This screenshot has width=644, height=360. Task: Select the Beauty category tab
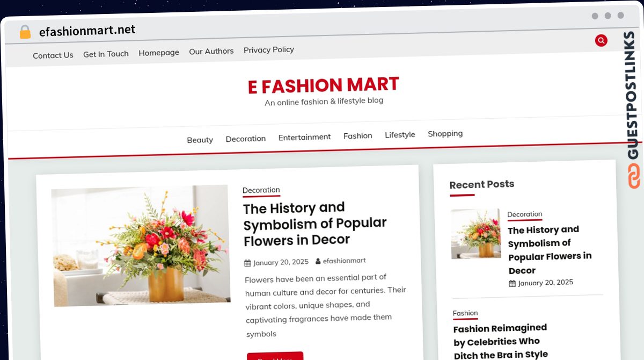pyautogui.click(x=200, y=140)
